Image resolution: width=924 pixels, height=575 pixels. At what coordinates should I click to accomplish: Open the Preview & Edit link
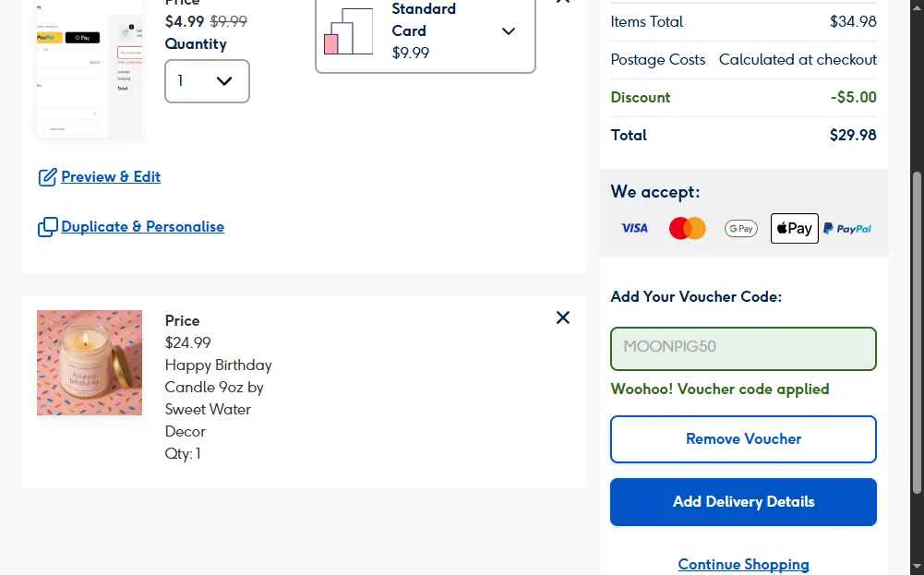pos(111,177)
